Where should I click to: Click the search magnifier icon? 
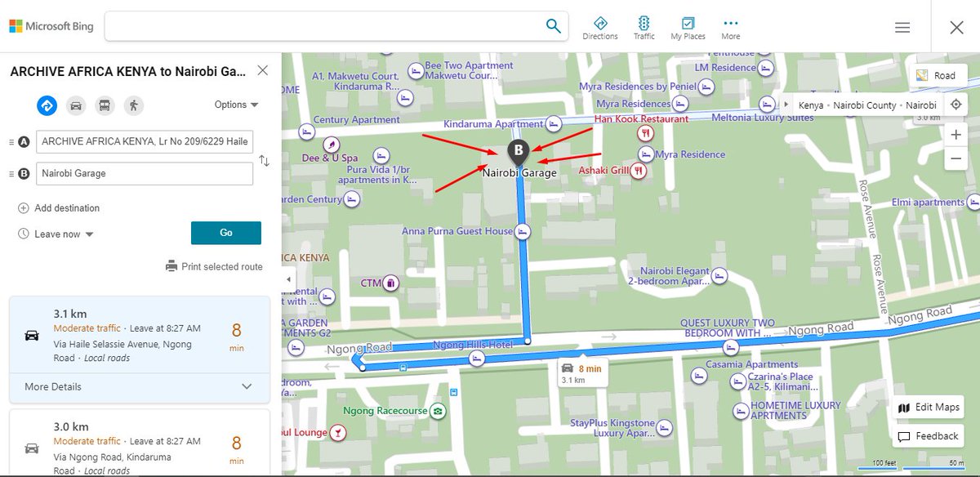[554, 26]
